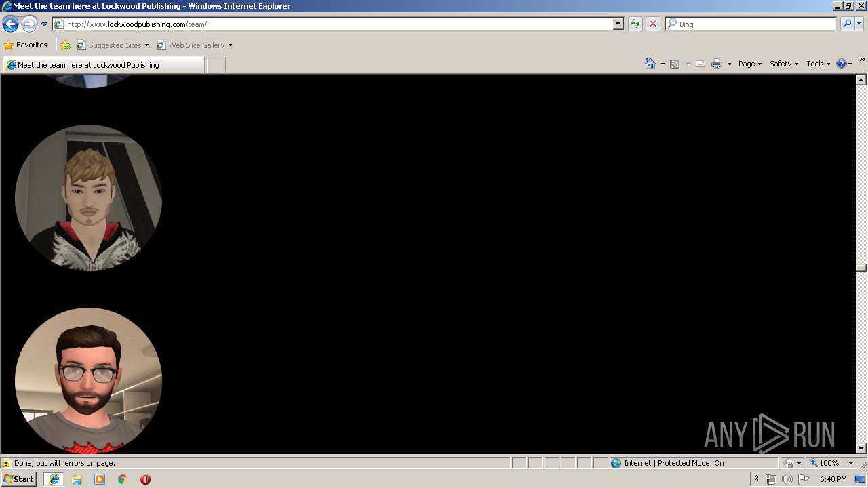Click the Done with errors status text
Screen dimensions: 868x488
click(x=64, y=464)
